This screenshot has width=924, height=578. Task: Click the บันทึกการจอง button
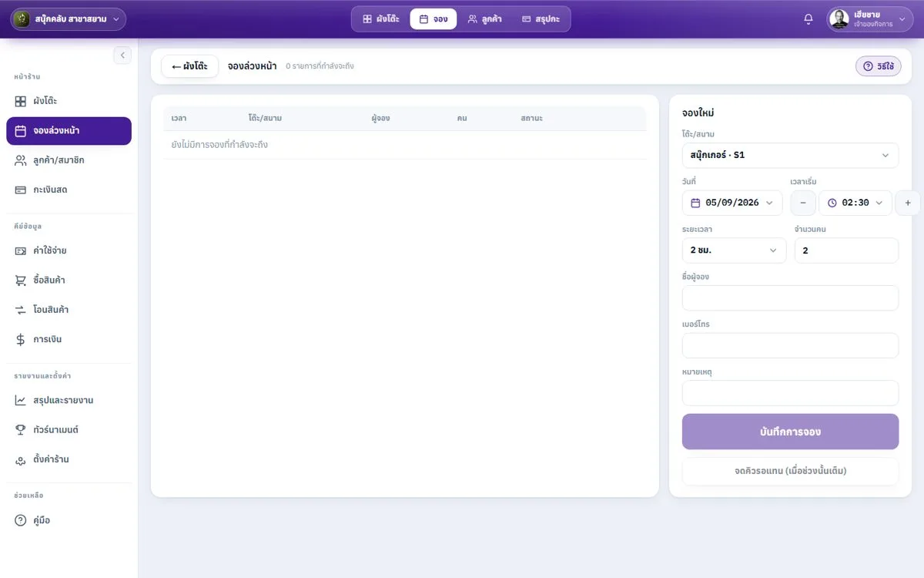790,432
